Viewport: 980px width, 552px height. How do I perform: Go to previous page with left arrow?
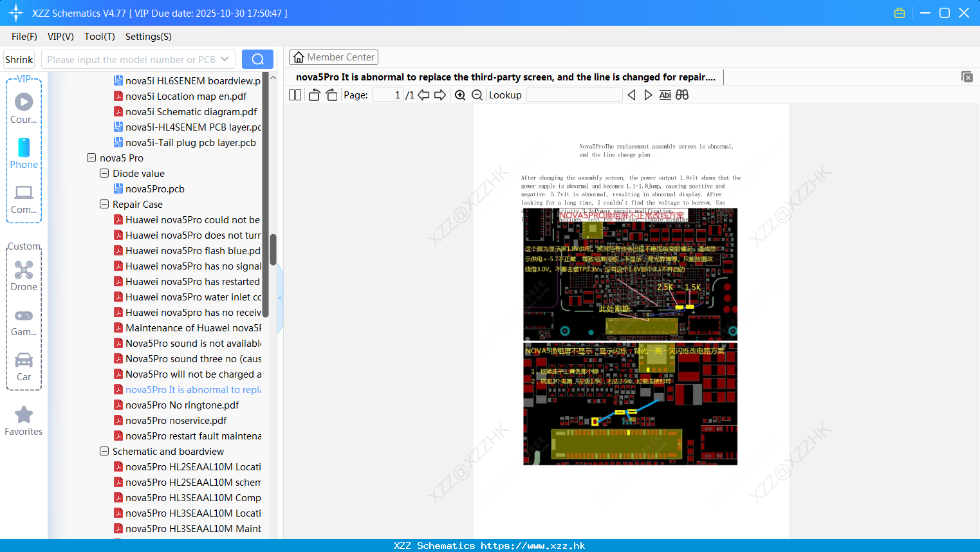pos(423,95)
